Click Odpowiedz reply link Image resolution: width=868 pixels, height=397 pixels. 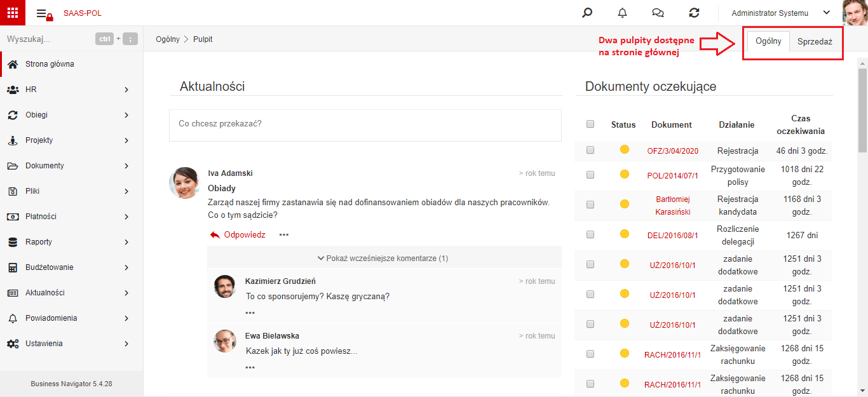pyautogui.click(x=238, y=235)
